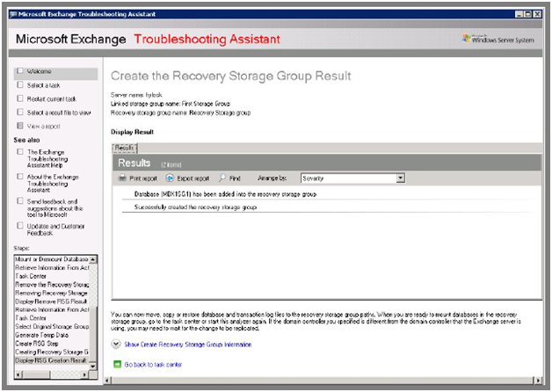
Task: Click Steps list scroll up arrow
Action: pos(93,259)
